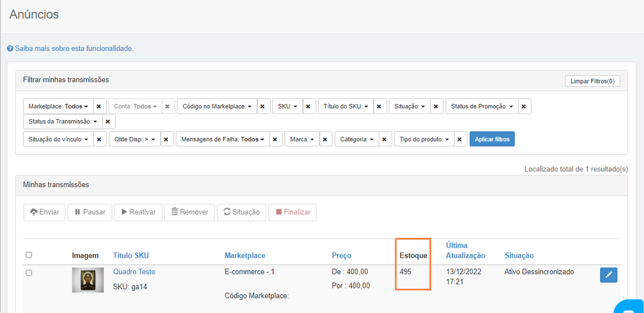
Task: Open the Status de Promoção dropdown
Action: pos(482,106)
